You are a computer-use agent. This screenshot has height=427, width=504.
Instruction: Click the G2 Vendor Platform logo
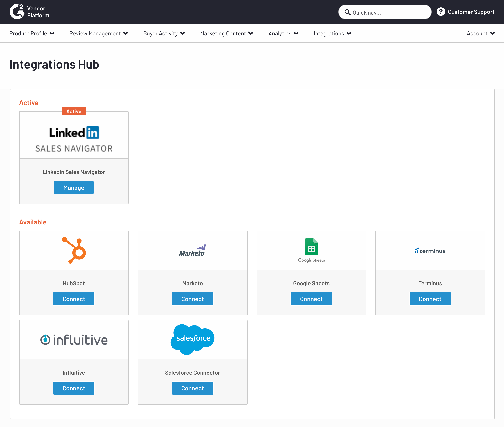point(29,12)
